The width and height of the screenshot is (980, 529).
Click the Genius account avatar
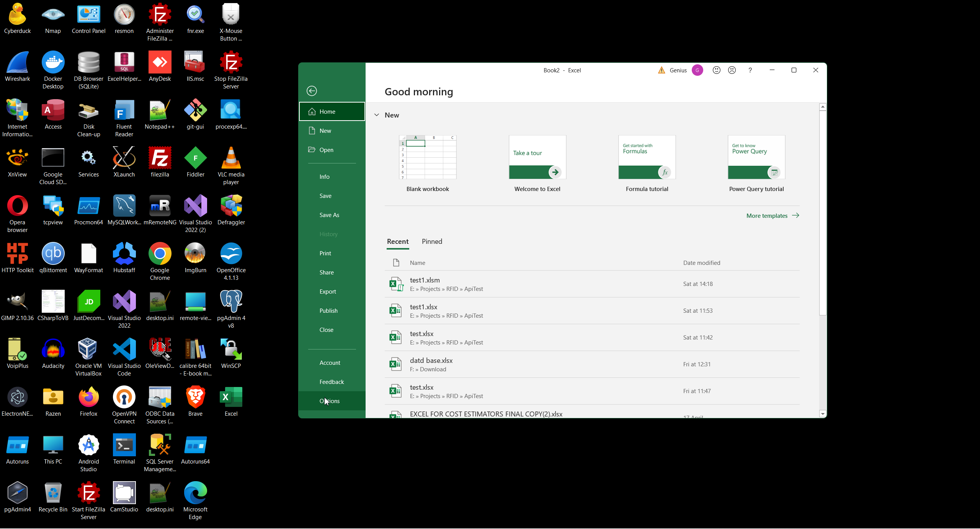point(697,70)
